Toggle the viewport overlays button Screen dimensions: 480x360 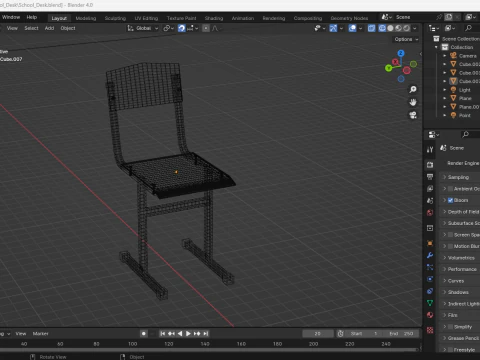click(352, 28)
